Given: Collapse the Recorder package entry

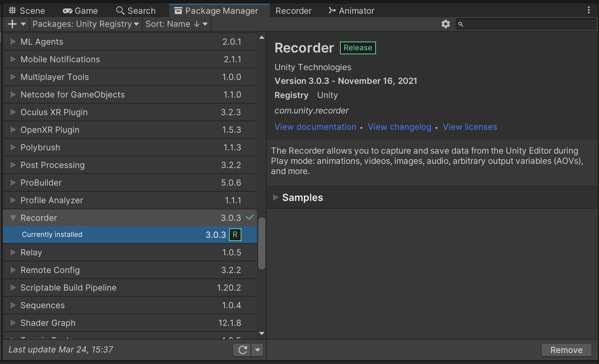Looking at the screenshot, I should pos(13,218).
